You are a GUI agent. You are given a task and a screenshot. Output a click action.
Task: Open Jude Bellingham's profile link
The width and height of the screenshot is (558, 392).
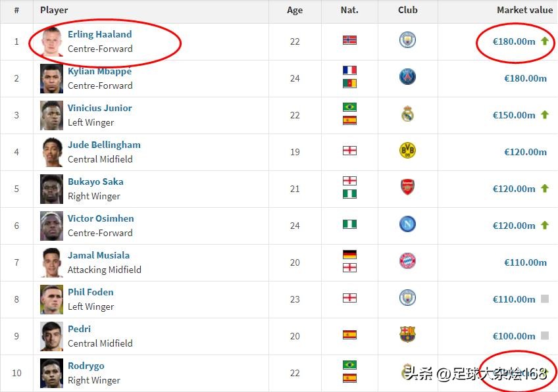(x=104, y=145)
